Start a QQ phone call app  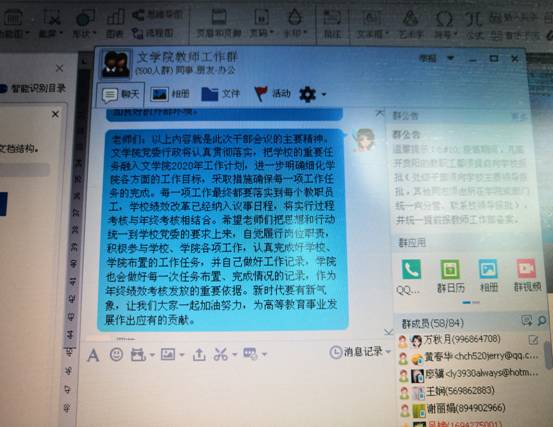(x=411, y=270)
